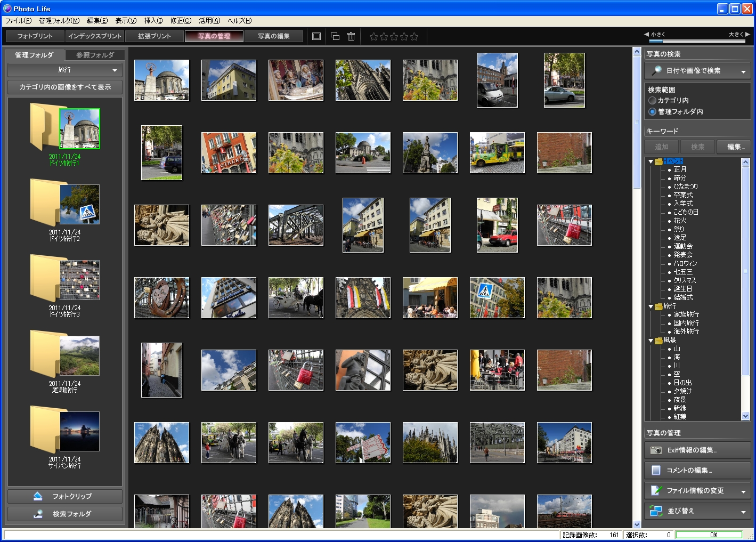The width and height of the screenshot is (756, 542).
Task: Select the 海外旅行 keyword
Action: point(686,331)
